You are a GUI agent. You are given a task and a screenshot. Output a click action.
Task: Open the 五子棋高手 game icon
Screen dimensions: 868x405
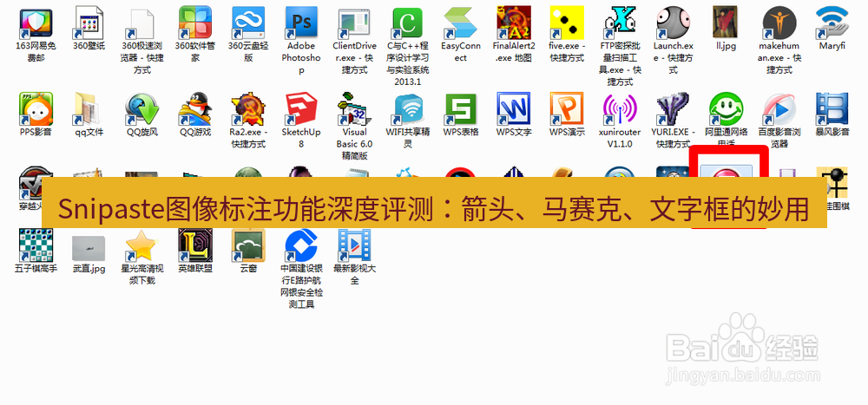[x=36, y=245]
